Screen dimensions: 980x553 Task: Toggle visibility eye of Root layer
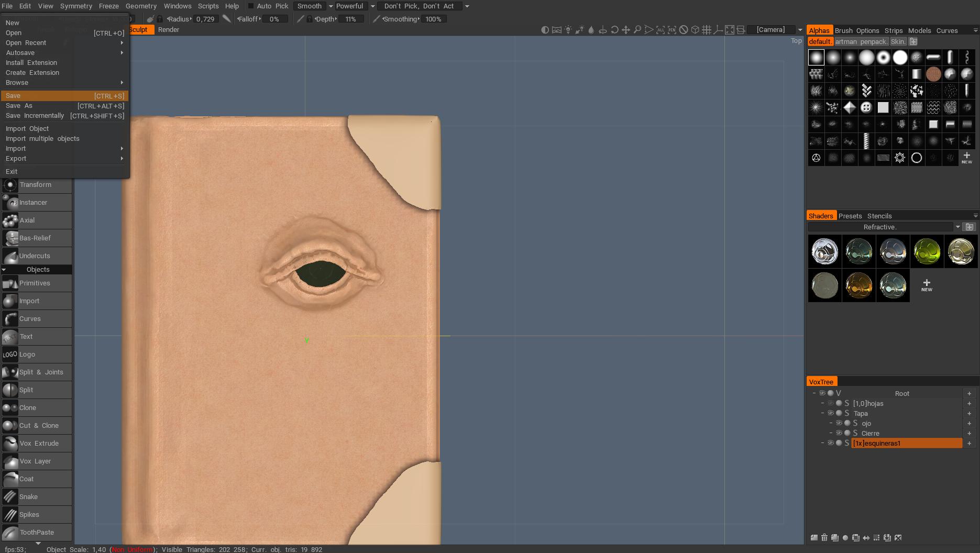pos(822,393)
